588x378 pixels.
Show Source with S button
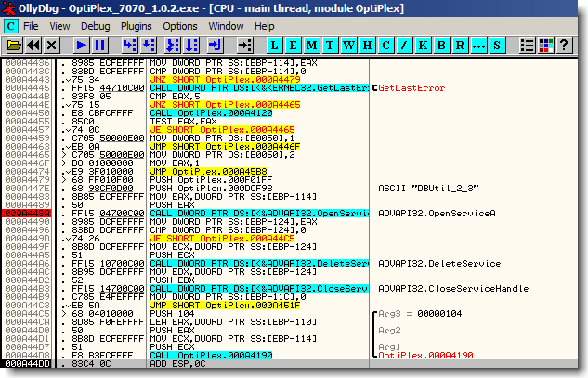497,46
